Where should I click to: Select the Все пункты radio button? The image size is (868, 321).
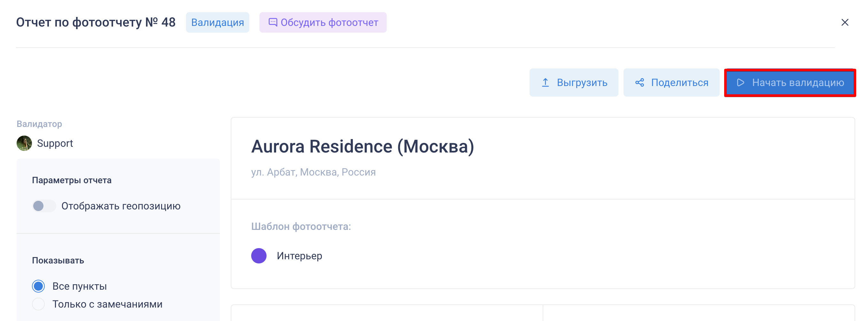click(x=38, y=286)
